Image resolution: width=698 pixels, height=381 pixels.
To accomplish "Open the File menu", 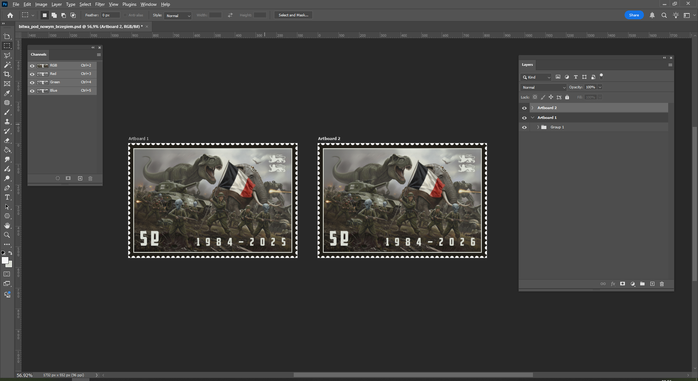I will [x=16, y=4].
